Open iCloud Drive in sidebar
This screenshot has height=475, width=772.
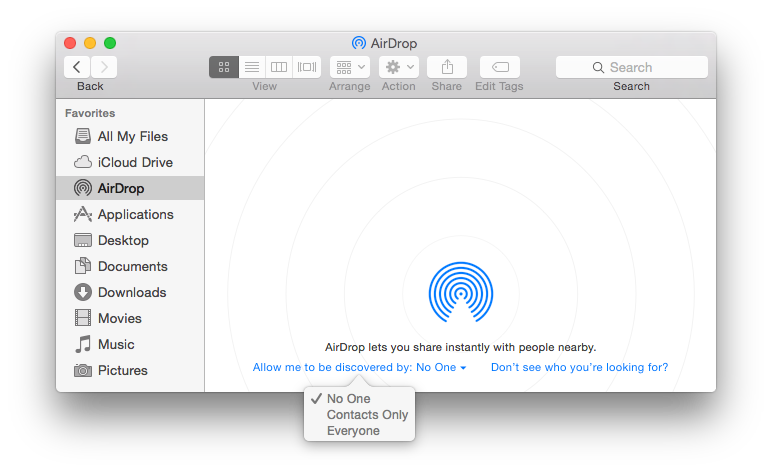[130, 162]
